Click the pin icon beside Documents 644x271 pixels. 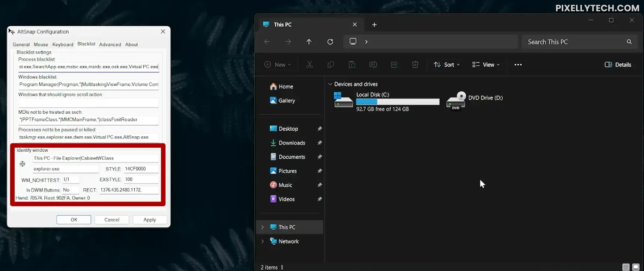320,157
